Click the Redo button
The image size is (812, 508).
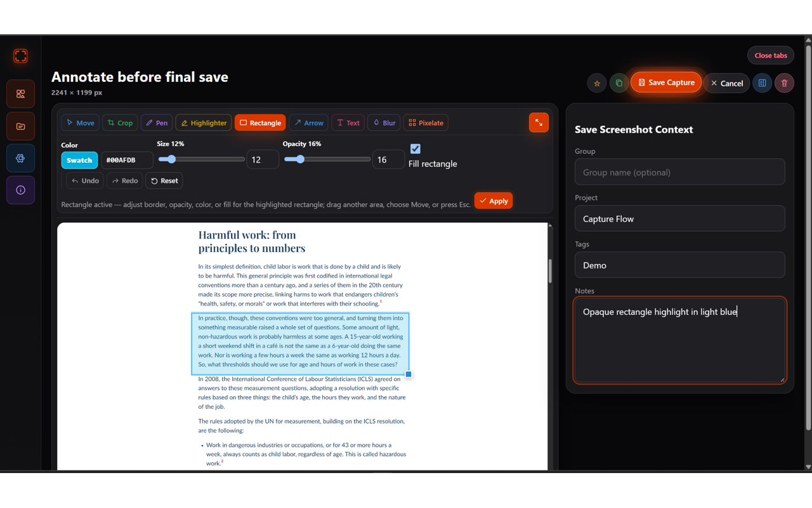125,181
